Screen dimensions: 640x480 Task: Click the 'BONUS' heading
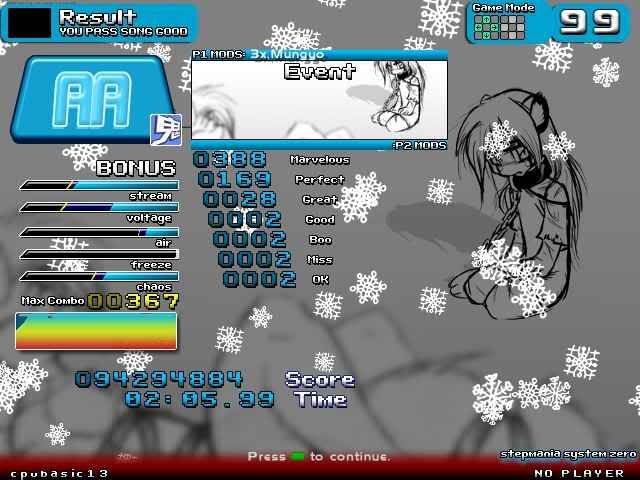point(136,168)
